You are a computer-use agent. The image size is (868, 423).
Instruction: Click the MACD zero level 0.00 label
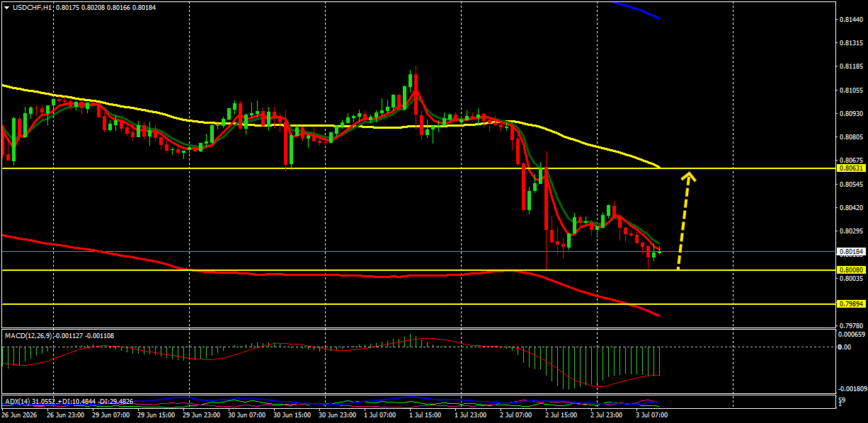844,347
